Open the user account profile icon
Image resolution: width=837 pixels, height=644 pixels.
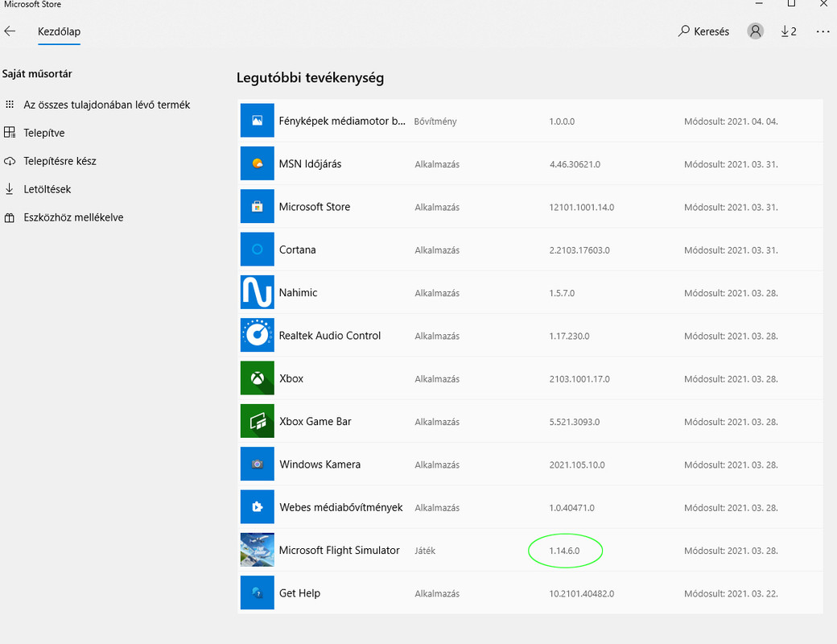pos(756,31)
